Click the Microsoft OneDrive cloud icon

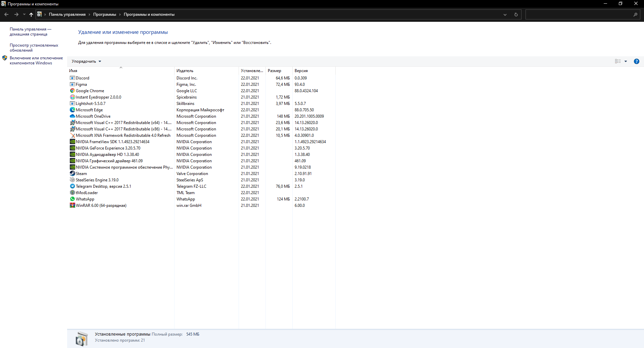click(x=72, y=116)
